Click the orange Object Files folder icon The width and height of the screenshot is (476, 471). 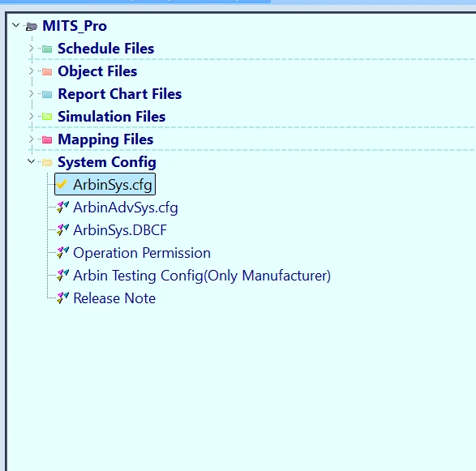(47, 71)
